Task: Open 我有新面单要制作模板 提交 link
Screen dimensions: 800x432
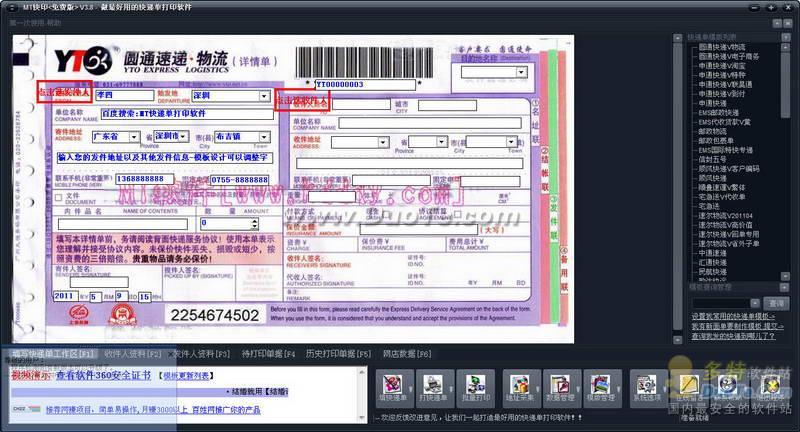Action: point(737,326)
